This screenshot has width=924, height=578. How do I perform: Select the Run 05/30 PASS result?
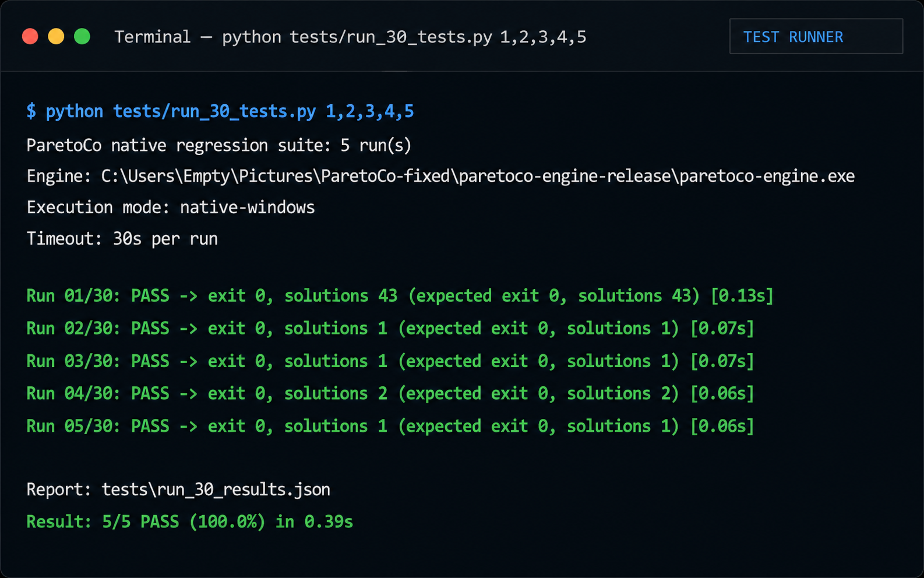click(x=390, y=427)
